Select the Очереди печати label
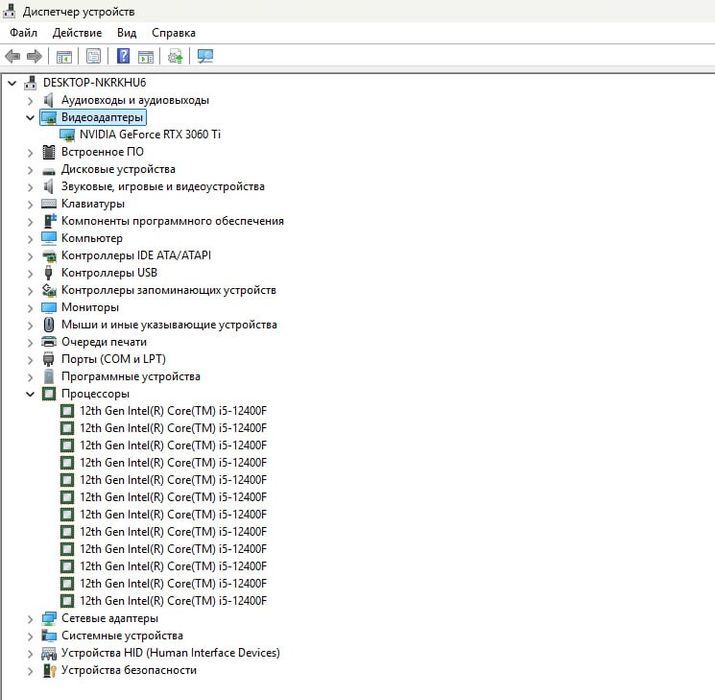This screenshot has height=700, width=715. pyautogui.click(x=104, y=342)
